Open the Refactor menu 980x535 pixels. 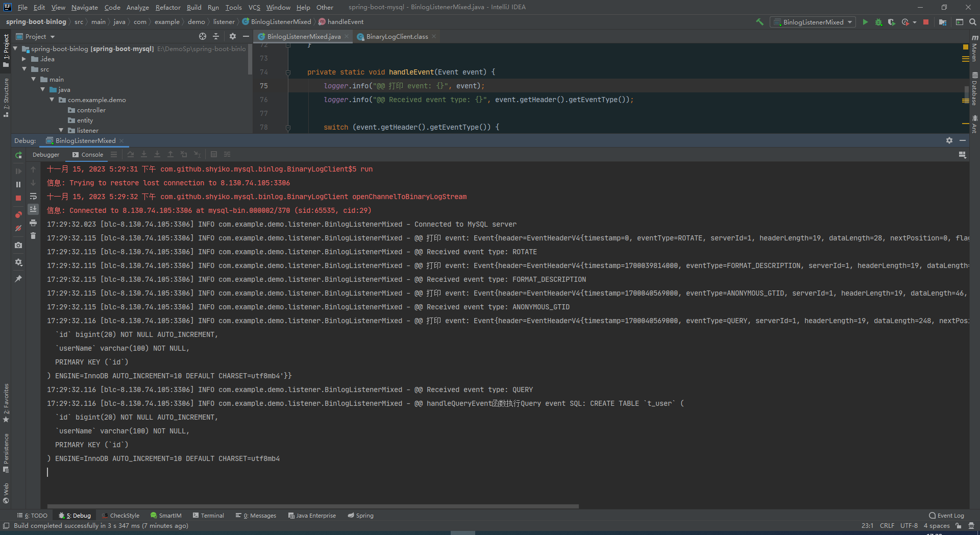168,7
